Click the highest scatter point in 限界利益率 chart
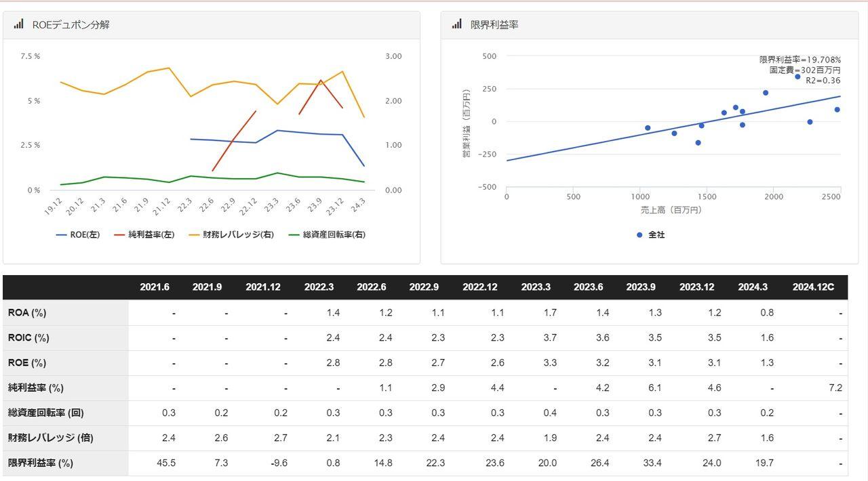The height and width of the screenshot is (481, 868). tap(797, 77)
